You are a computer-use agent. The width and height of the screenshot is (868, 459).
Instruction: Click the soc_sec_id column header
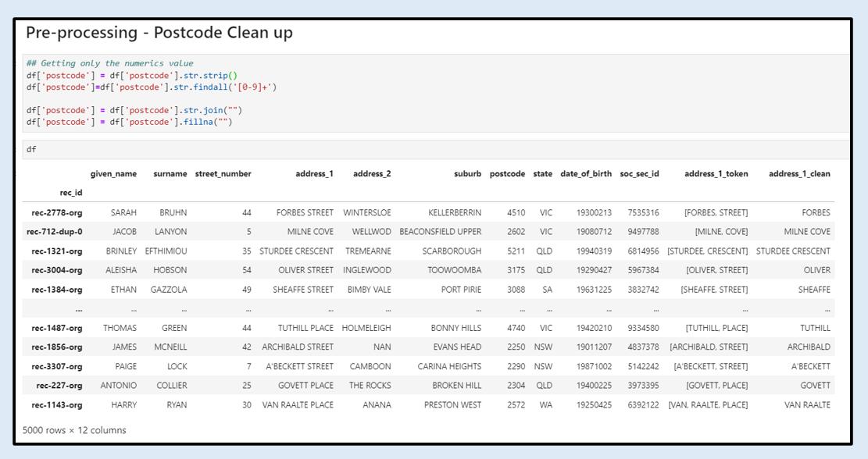[x=639, y=173]
